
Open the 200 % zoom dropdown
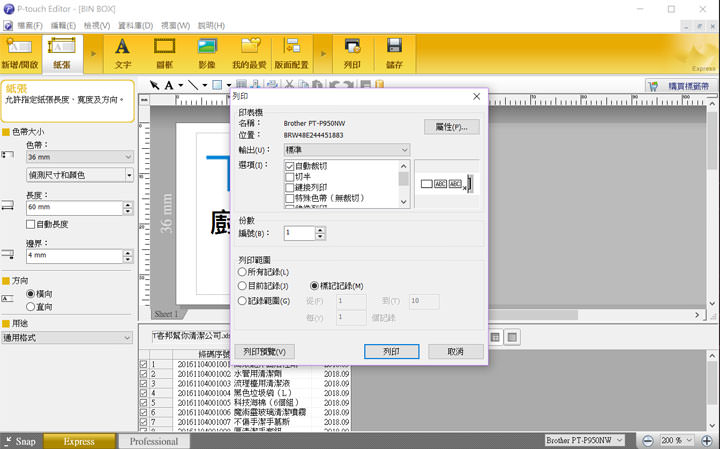[x=677, y=440]
